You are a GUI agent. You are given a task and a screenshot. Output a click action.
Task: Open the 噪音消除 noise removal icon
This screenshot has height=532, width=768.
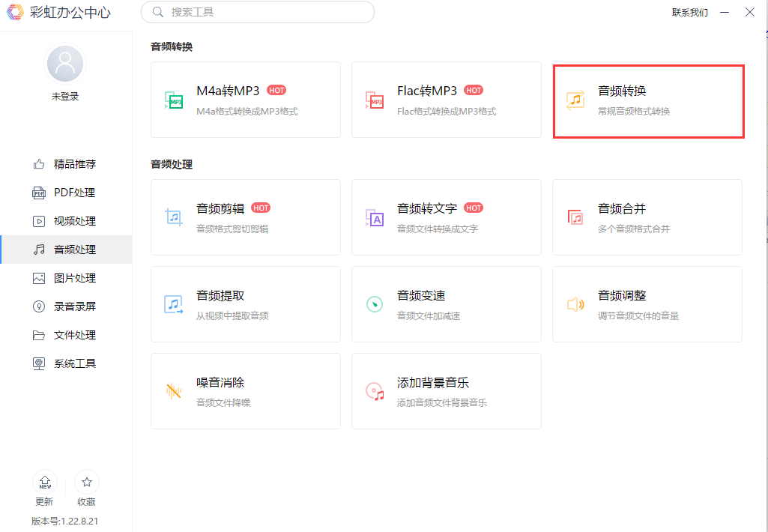coord(173,391)
